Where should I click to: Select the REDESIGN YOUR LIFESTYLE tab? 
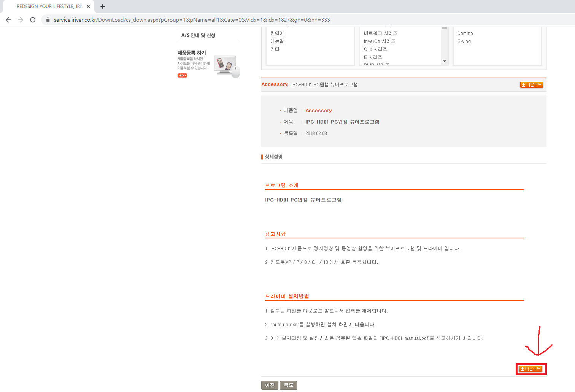point(49,6)
